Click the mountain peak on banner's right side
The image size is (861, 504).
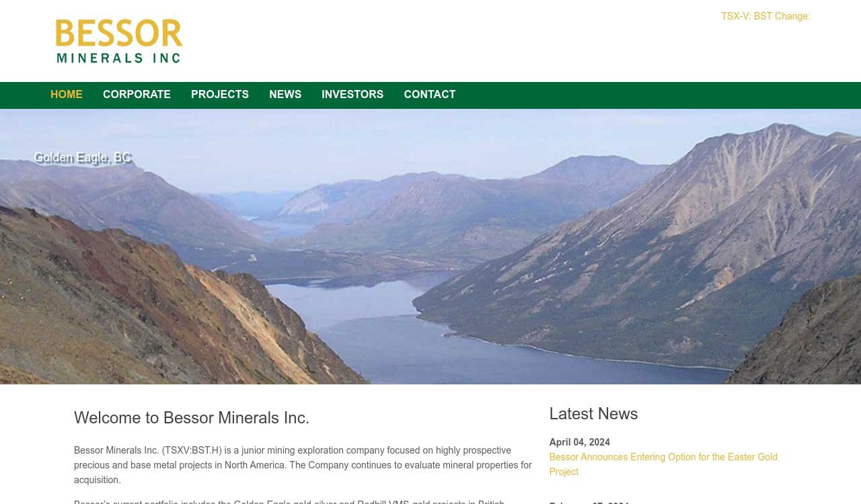780,134
